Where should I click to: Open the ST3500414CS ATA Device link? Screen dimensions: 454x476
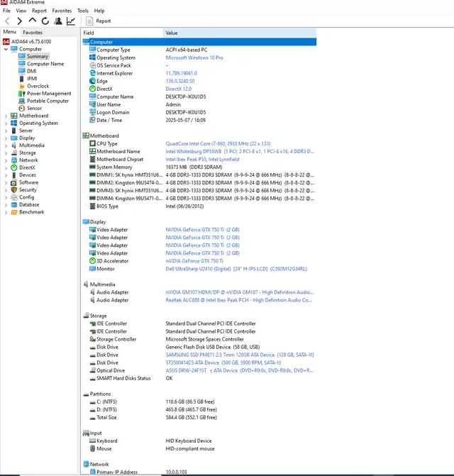[x=223, y=362]
